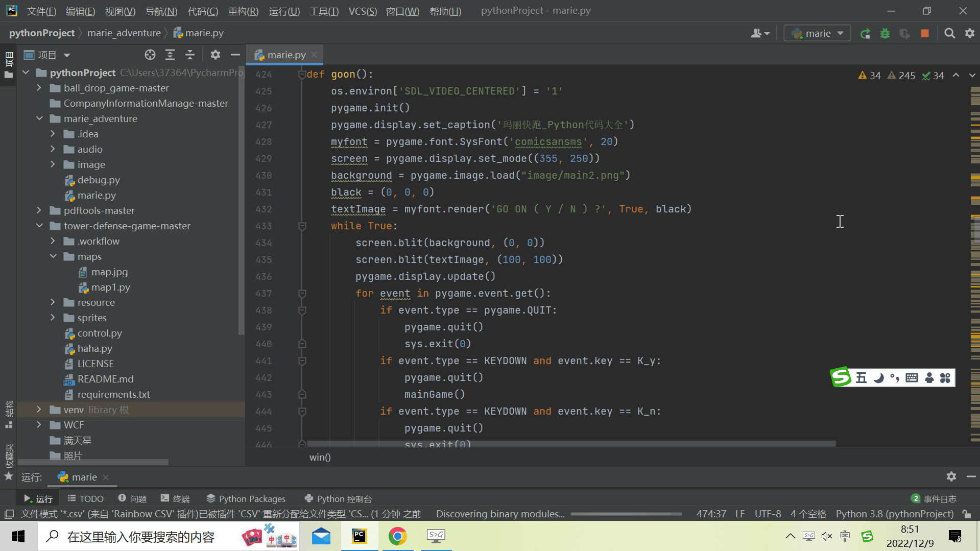
Task: Expand the ball_drop_game-master folder
Action: click(x=39, y=88)
